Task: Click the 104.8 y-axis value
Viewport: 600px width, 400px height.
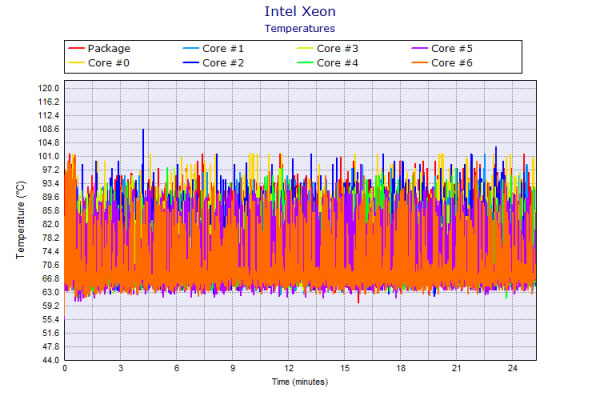Action: [49, 143]
